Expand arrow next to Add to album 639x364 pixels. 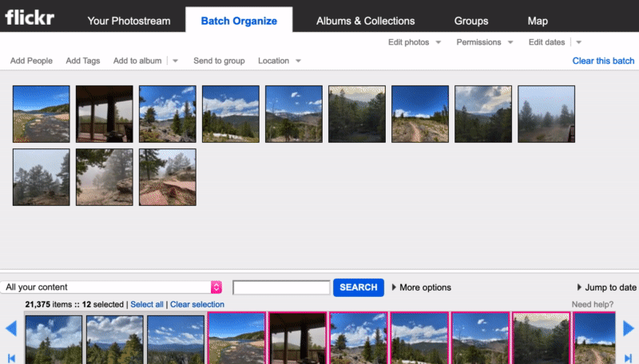(x=175, y=61)
